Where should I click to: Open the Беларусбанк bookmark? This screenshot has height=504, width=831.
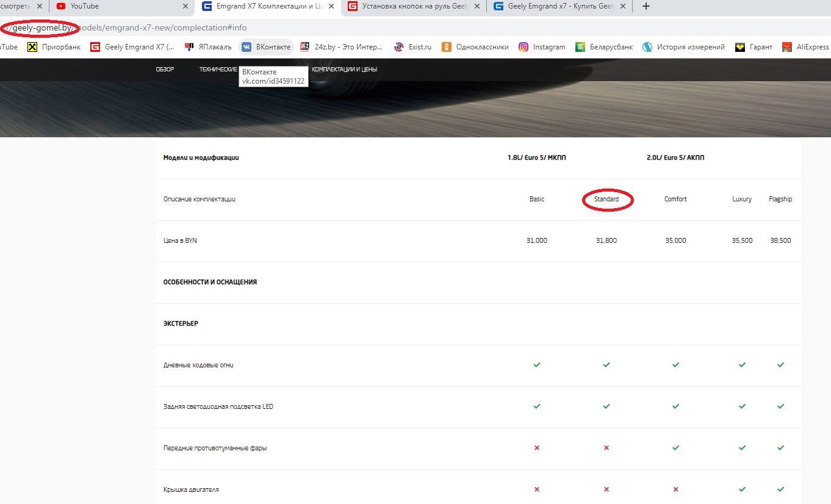[x=604, y=47]
